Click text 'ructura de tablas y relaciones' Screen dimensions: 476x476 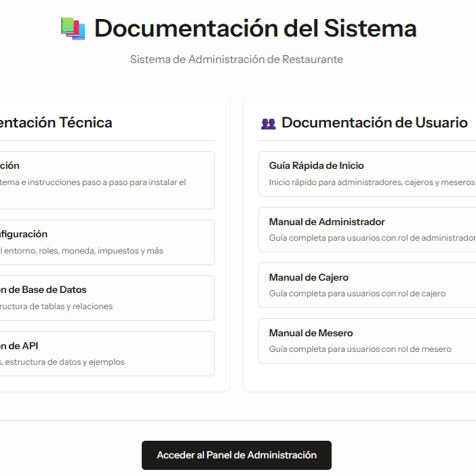pyautogui.click(x=56, y=306)
